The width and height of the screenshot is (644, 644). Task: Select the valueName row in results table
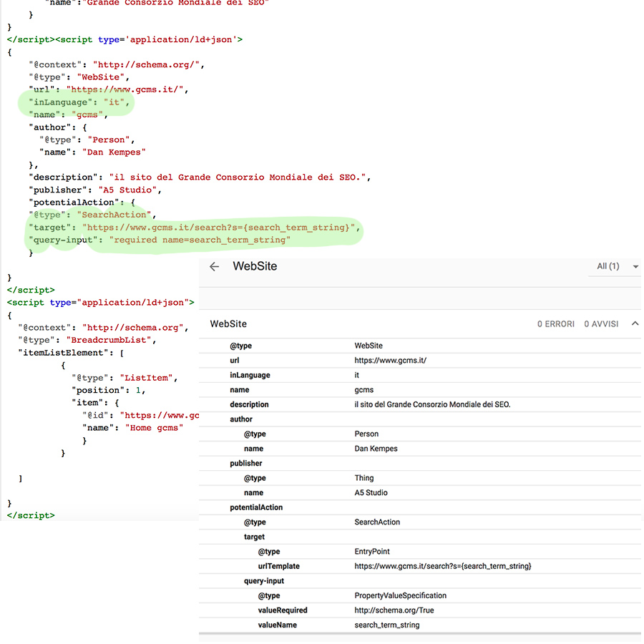click(277, 625)
